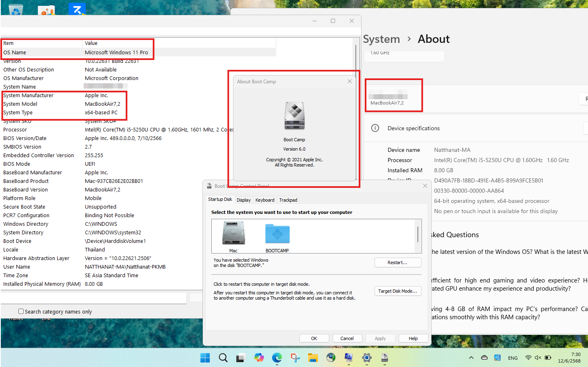Open Task View on the taskbar
Viewport: 588px width, 367px height.
[x=240, y=358]
